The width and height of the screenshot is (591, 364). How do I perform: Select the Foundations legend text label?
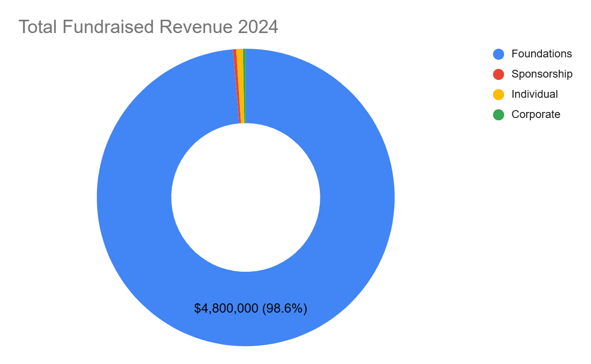click(x=541, y=54)
